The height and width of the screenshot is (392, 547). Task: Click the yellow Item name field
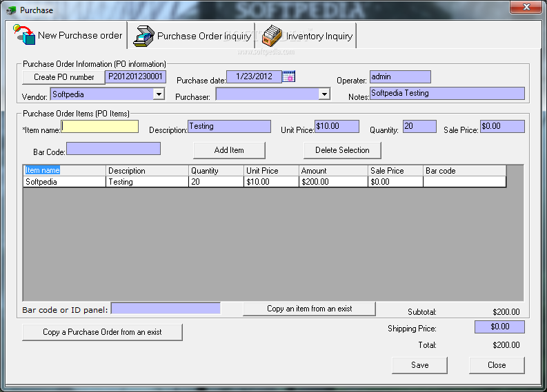[100, 127]
